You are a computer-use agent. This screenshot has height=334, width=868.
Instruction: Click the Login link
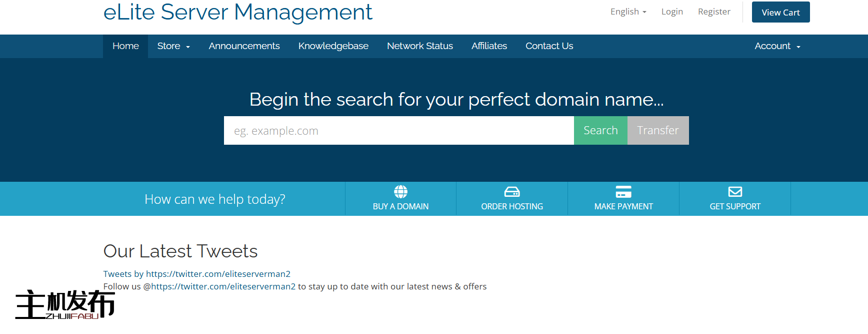point(671,12)
